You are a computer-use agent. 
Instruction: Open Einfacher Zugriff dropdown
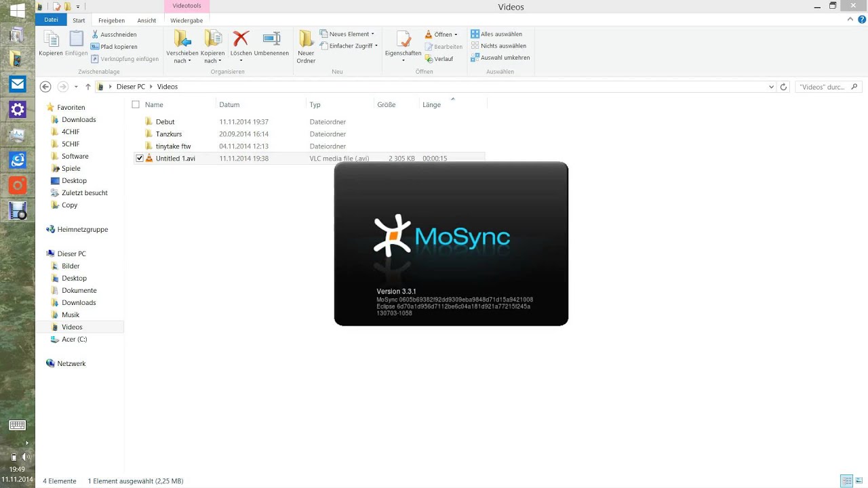(348, 46)
